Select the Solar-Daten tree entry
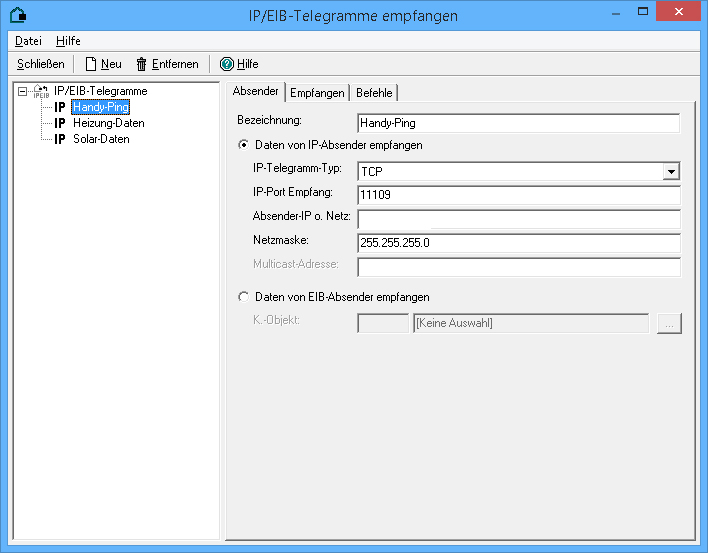This screenshot has height=553, width=708. (x=101, y=139)
